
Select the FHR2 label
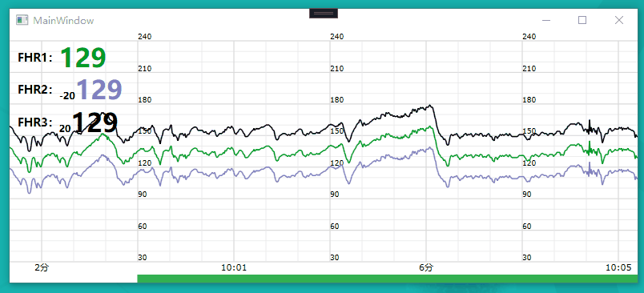tap(35, 90)
